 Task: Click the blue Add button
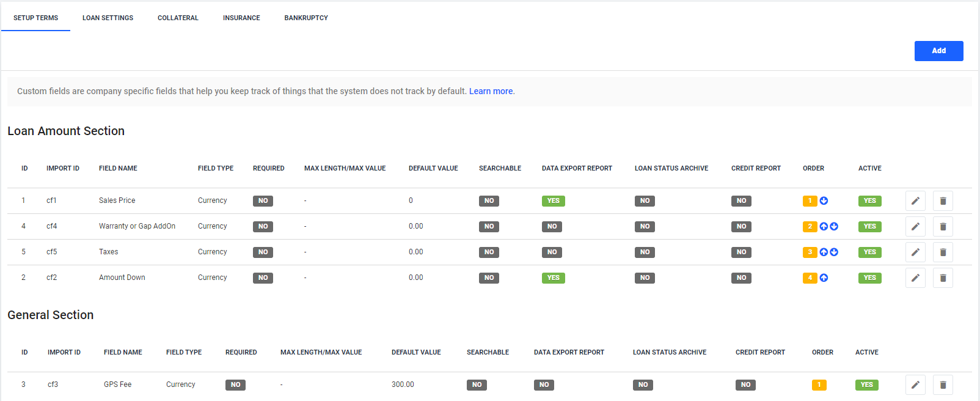click(x=938, y=51)
